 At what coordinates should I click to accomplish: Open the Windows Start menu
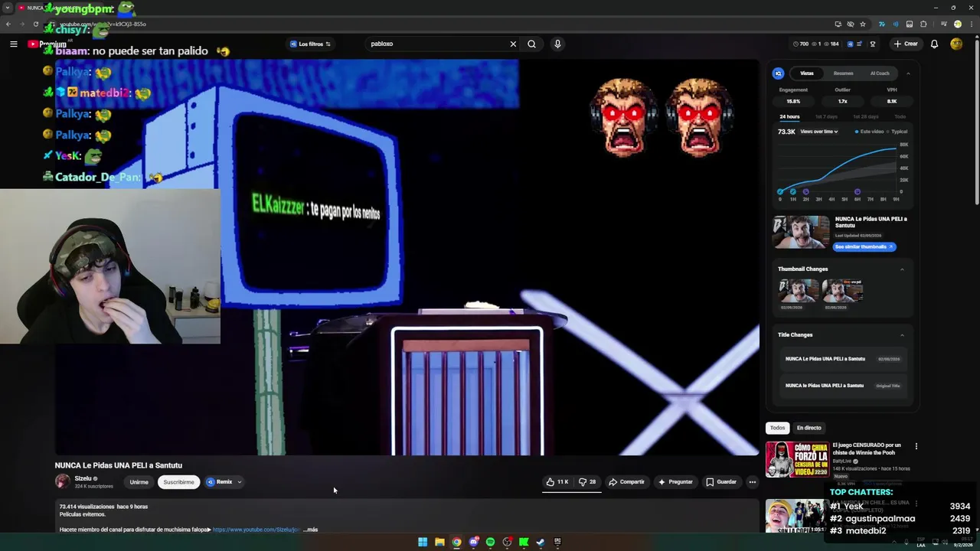point(423,542)
